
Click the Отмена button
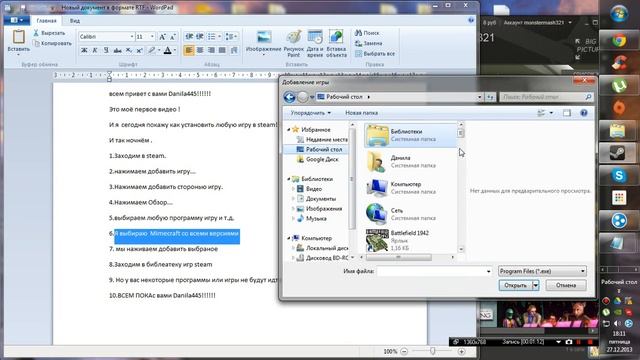pos(566,285)
